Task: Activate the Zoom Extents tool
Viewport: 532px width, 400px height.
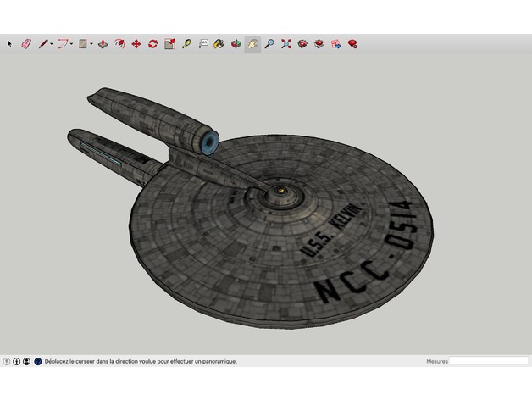Action: pyautogui.click(x=286, y=44)
